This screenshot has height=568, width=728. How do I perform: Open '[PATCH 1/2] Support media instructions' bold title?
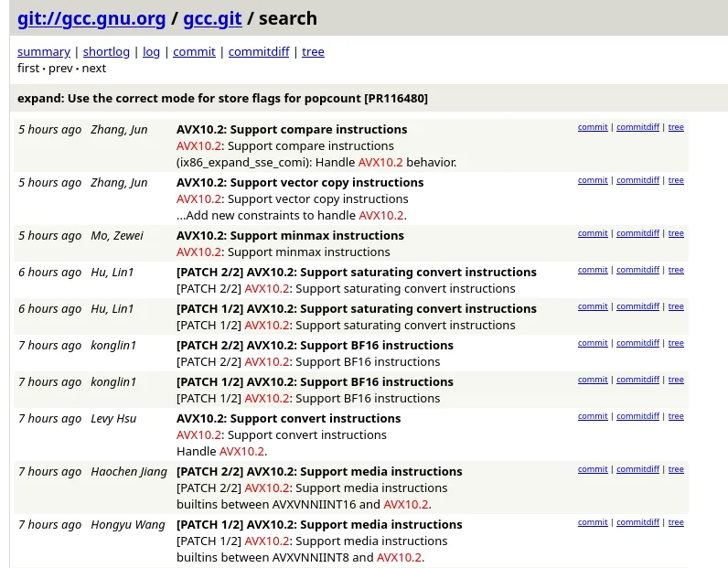coord(319,524)
